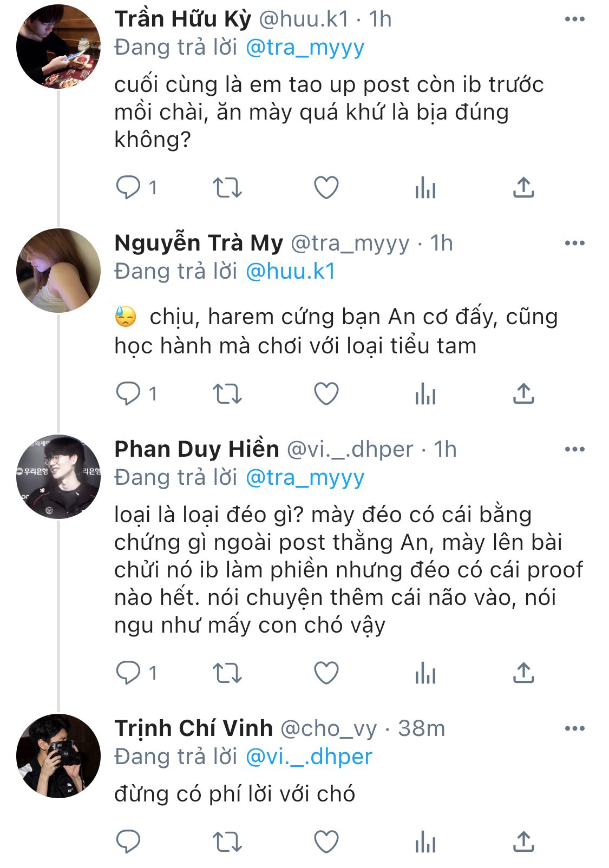
Task: Reply to Trịnh Chí Vinh's tweet
Action: point(128,841)
